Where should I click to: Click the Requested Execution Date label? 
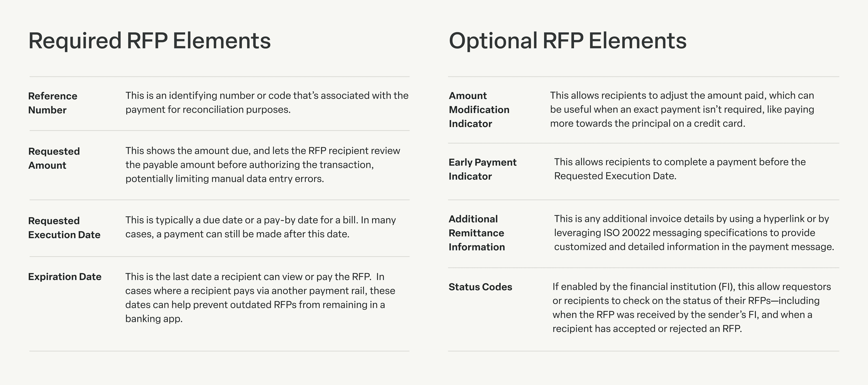pyautogui.click(x=64, y=228)
